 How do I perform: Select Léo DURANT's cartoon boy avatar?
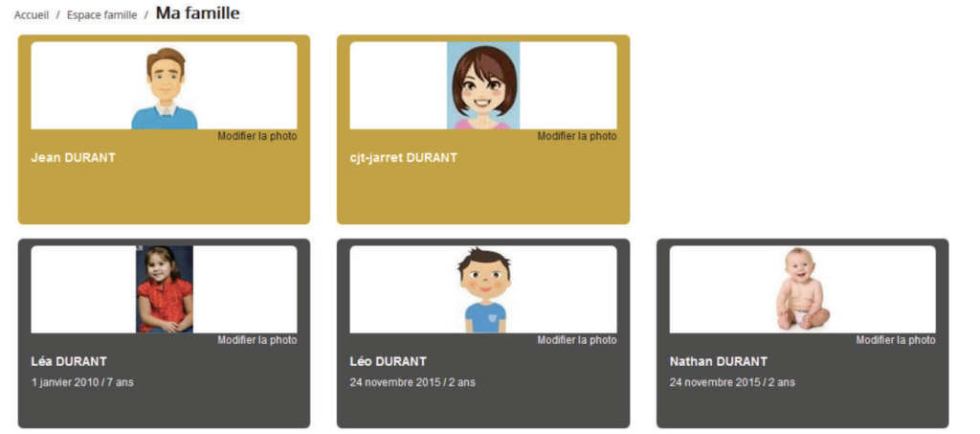point(484,290)
